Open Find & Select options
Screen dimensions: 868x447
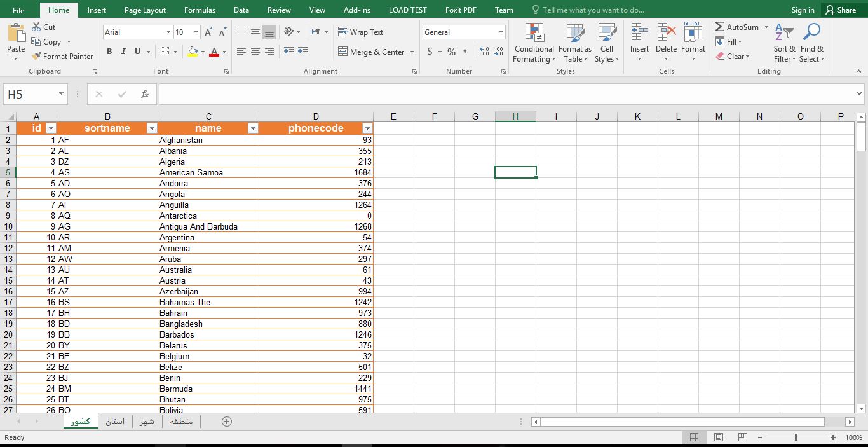(x=812, y=43)
